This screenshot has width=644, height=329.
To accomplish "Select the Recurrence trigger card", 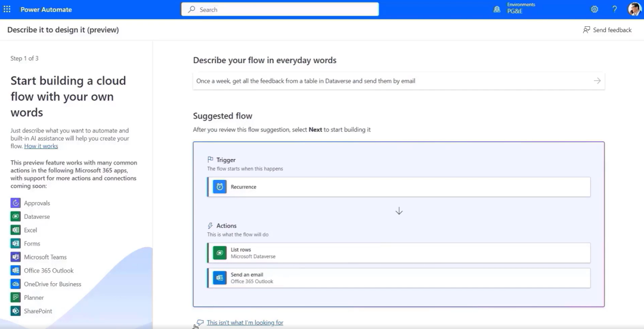I will [398, 187].
